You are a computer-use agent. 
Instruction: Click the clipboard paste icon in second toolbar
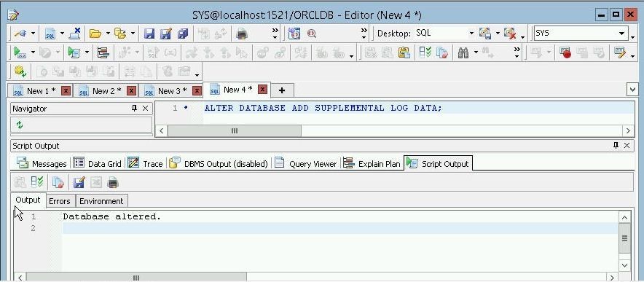point(404,52)
